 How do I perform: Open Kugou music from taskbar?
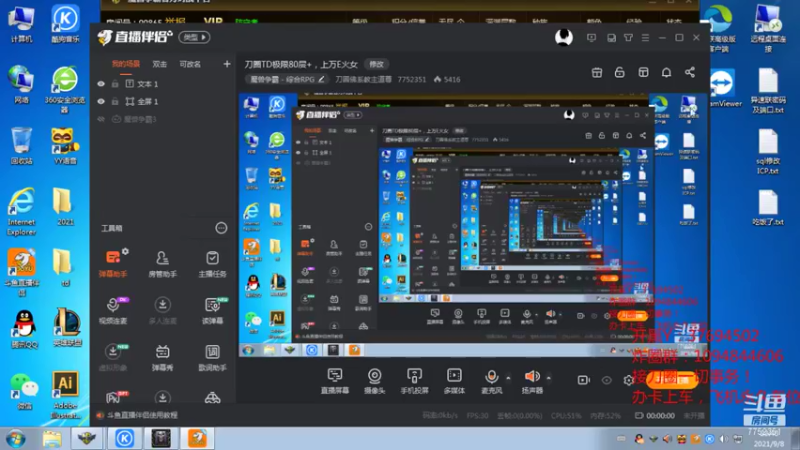(x=124, y=439)
